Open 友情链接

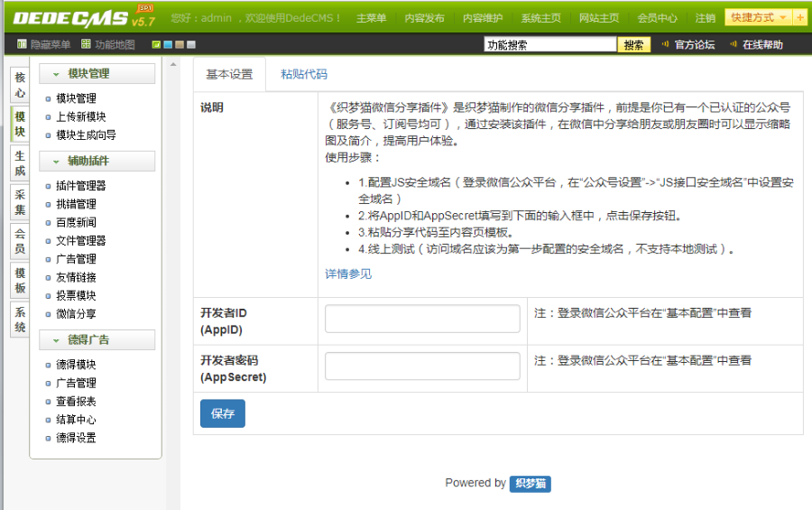76,277
